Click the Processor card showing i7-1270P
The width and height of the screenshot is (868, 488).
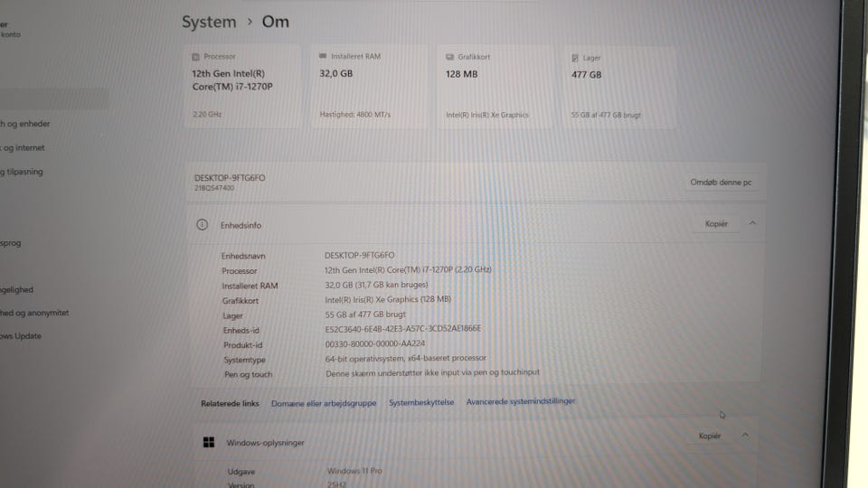point(243,87)
